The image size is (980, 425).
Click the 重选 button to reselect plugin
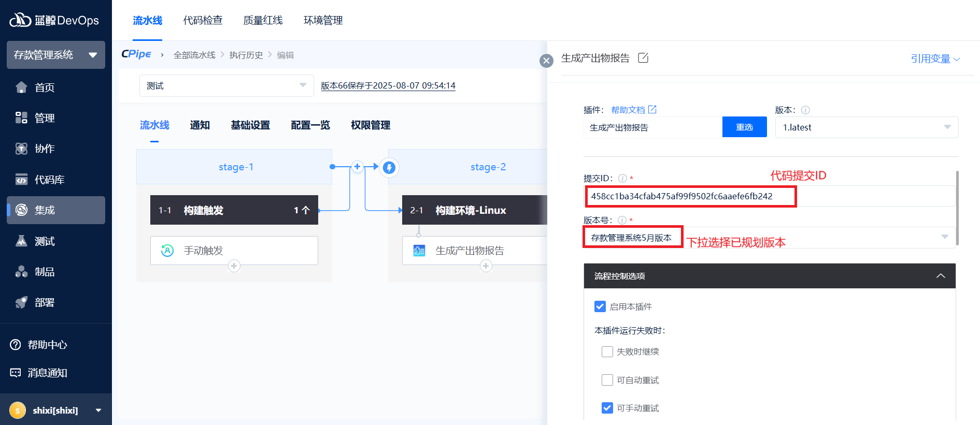[x=744, y=127]
